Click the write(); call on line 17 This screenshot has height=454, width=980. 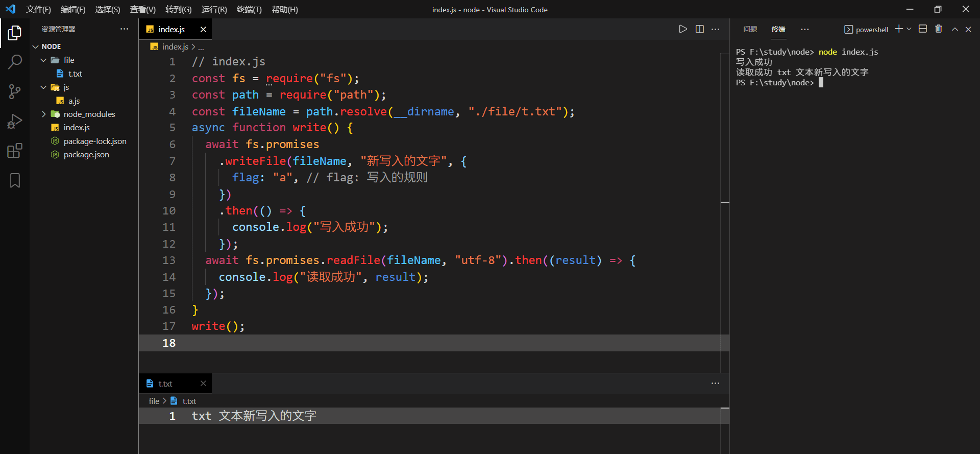(218, 326)
